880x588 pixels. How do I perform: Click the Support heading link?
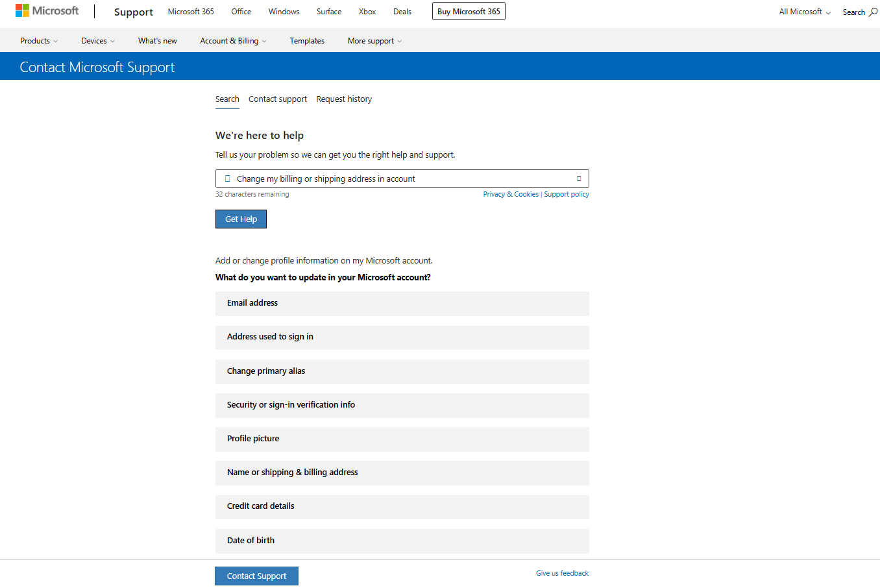click(134, 12)
